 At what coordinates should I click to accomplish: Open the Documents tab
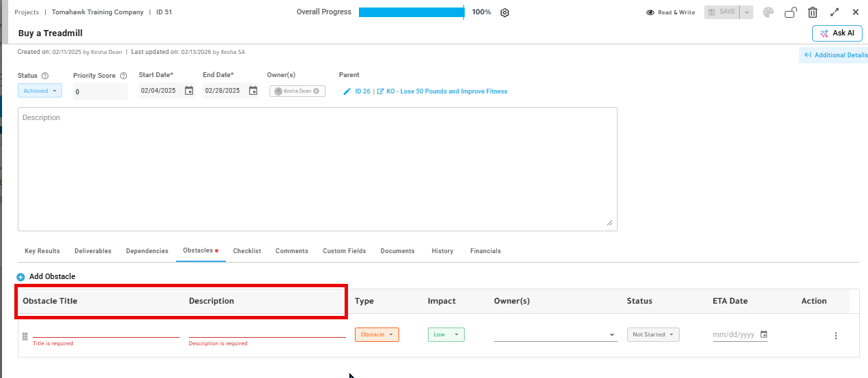398,251
